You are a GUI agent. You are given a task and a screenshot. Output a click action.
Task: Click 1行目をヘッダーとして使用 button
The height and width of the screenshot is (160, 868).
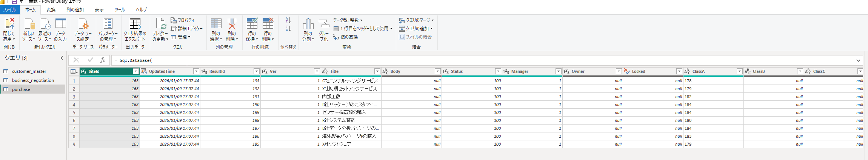(x=363, y=29)
